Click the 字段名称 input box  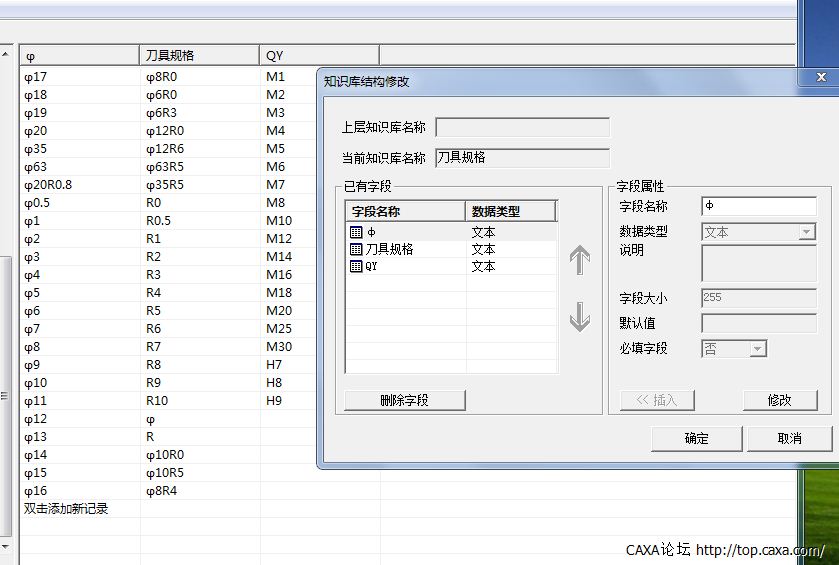coord(758,206)
